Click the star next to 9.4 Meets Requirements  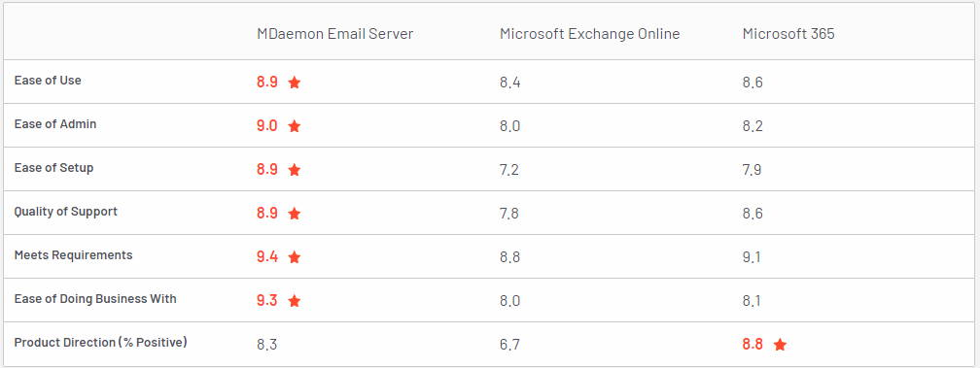[x=295, y=257]
